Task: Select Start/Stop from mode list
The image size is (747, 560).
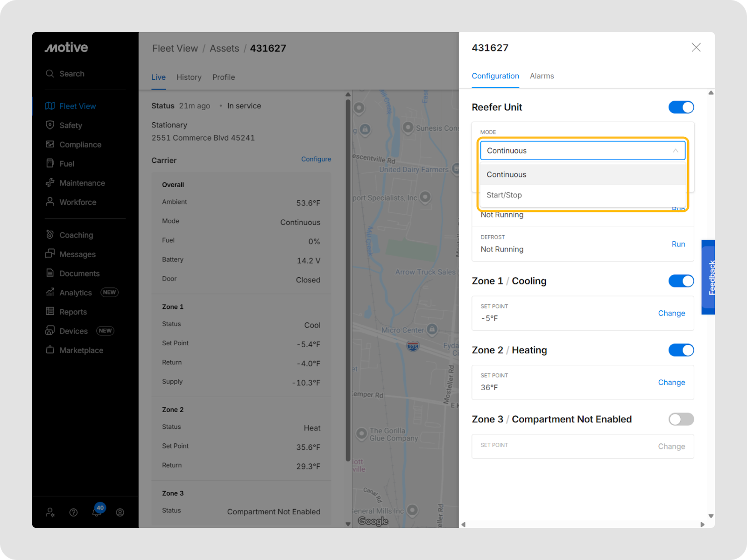Action: (x=504, y=195)
